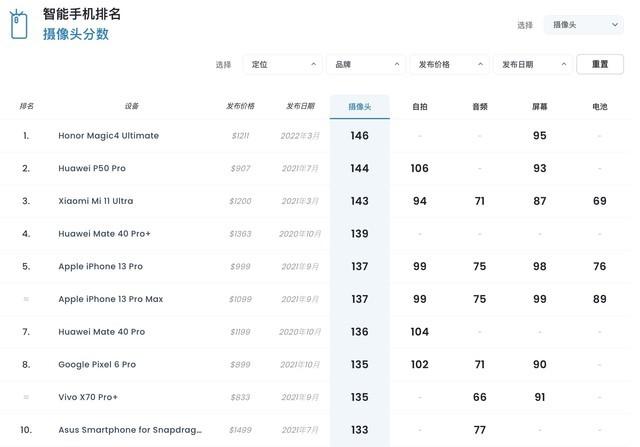
Task: Select the 摄像头 score column tab
Action: pos(360,107)
